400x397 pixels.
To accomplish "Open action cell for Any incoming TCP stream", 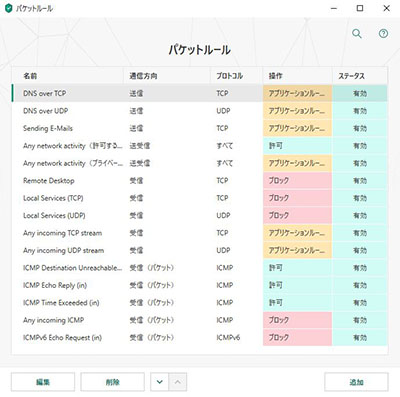I will (x=298, y=233).
